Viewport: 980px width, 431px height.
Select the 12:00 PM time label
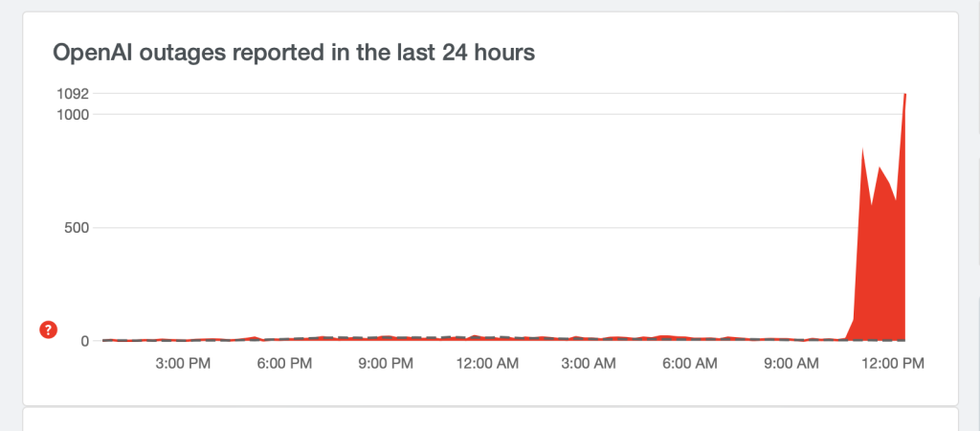(x=891, y=364)
